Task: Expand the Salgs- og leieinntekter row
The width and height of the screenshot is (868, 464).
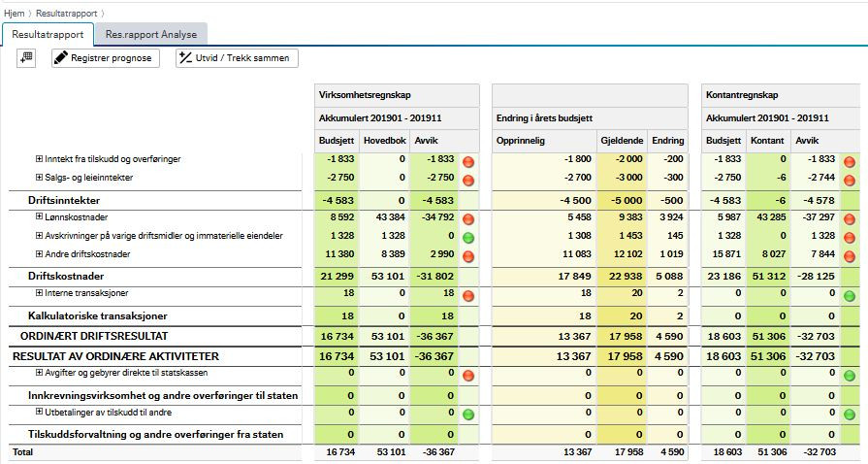Action: coord(39,178)
